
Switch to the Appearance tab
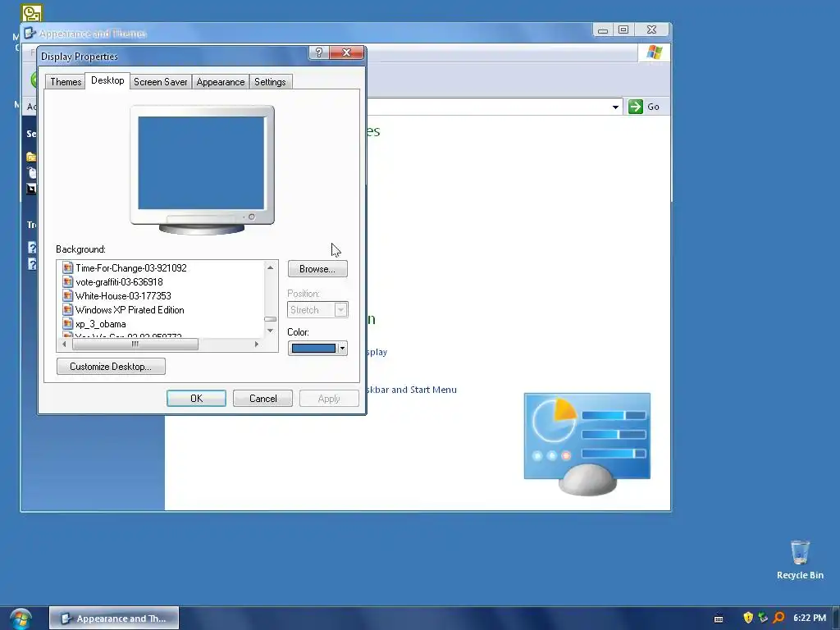click(x=220, y=82)
